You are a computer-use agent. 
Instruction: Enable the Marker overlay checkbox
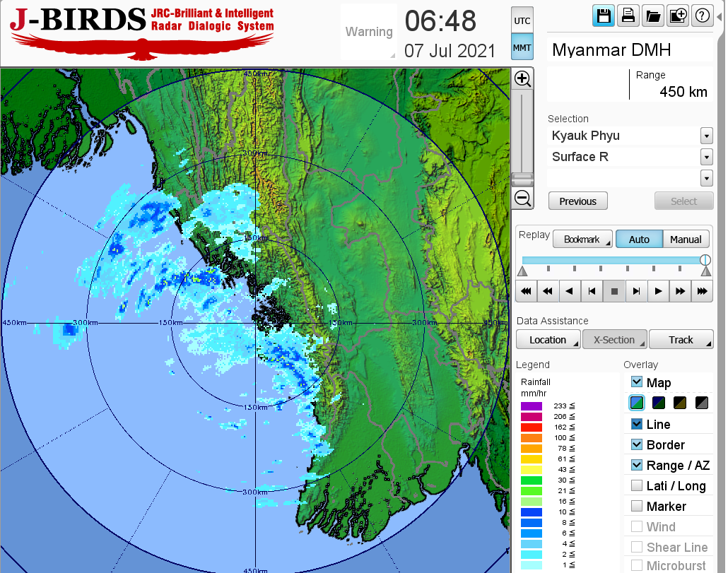pos(637,506)
